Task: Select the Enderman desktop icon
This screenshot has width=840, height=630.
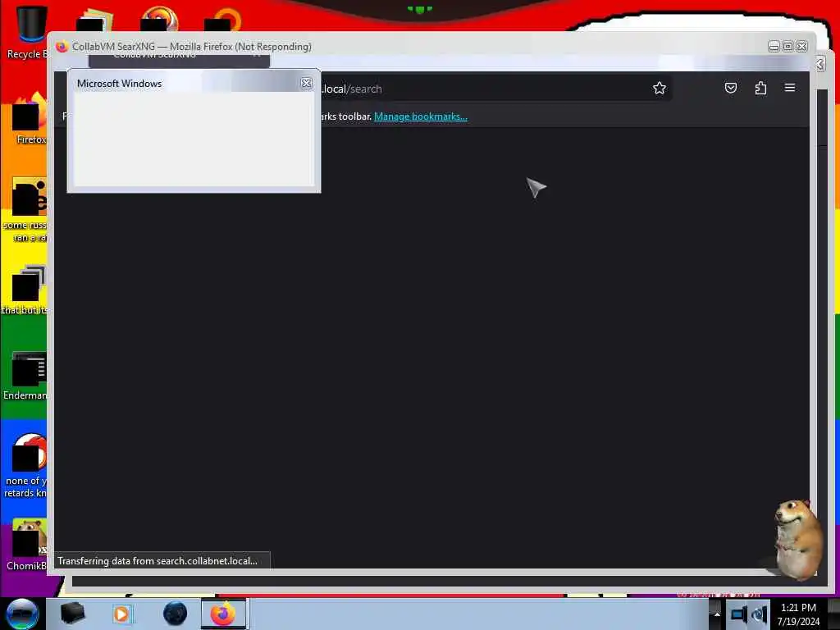Action: (25, 376)
